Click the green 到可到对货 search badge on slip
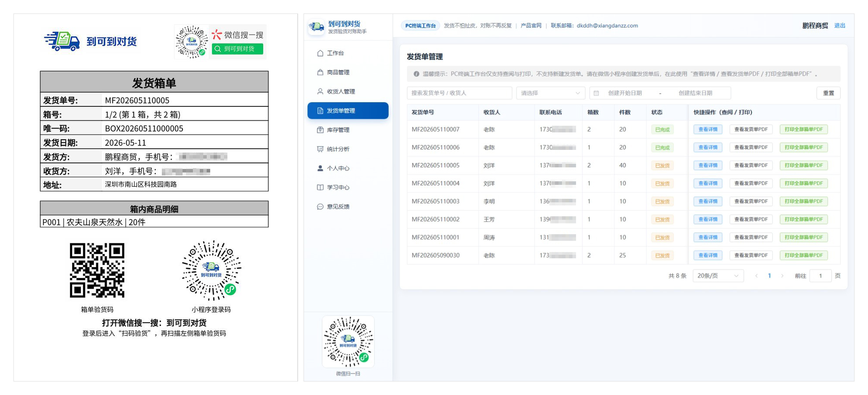Viewport: 868px width, 395px height. pyautogui.click(x=238, y=49)
